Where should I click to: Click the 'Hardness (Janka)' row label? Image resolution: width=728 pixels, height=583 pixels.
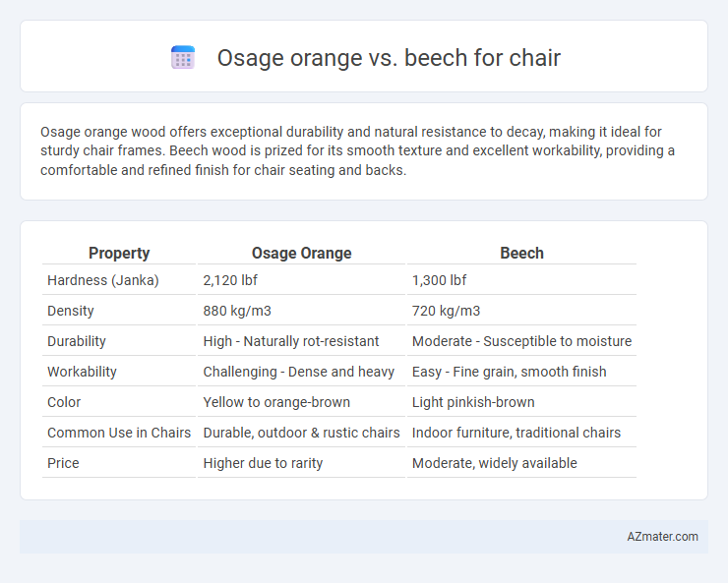point(103,280)
